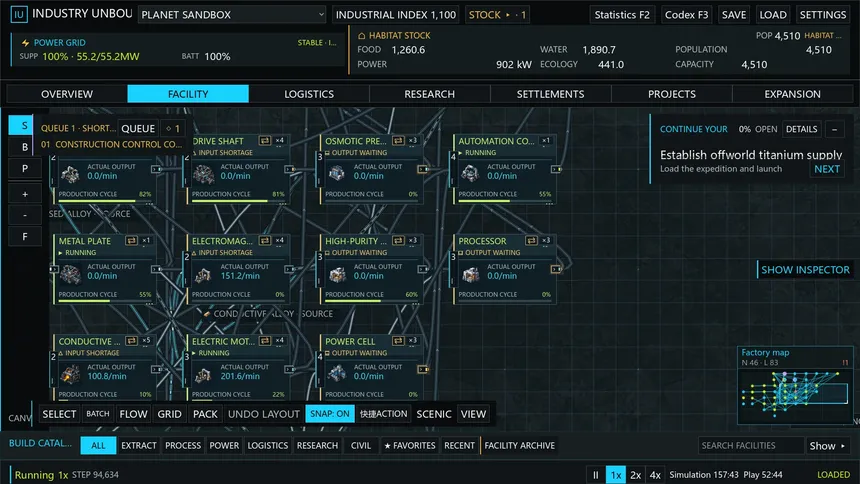Open objective DETAILS
This screenshot has width=860, height=484.
[x=801, y=130]
